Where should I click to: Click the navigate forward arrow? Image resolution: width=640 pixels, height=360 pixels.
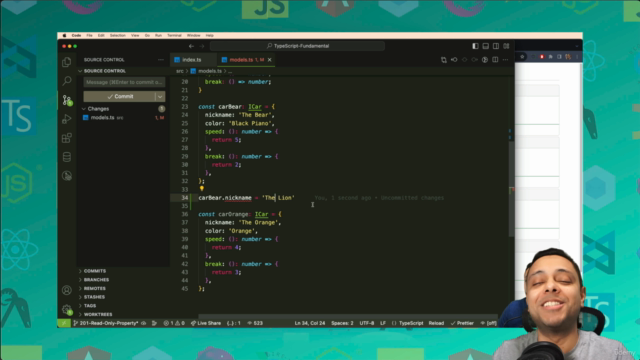202,46
